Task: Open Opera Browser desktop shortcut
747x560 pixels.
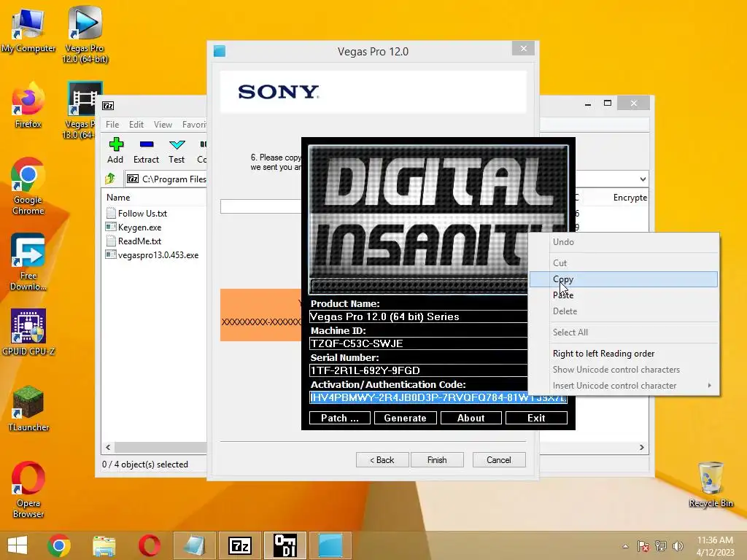Action: pos(28,489)
